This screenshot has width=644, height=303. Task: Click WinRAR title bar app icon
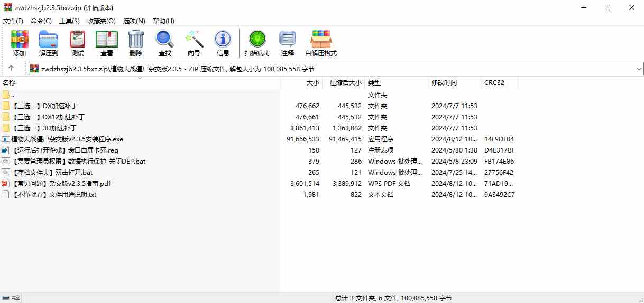coord(7,7)
